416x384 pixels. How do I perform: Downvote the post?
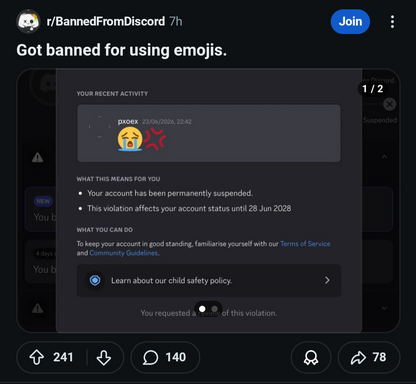point(104,358)
